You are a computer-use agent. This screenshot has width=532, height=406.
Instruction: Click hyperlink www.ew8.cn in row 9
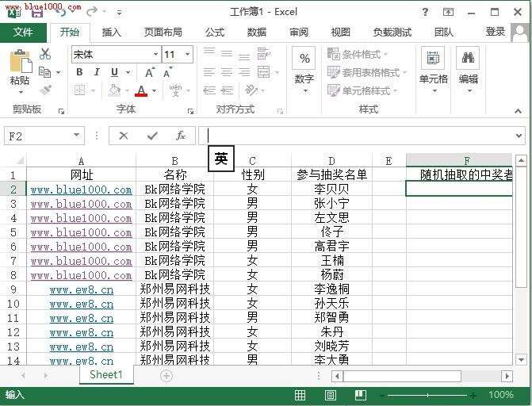pos(82,290)
